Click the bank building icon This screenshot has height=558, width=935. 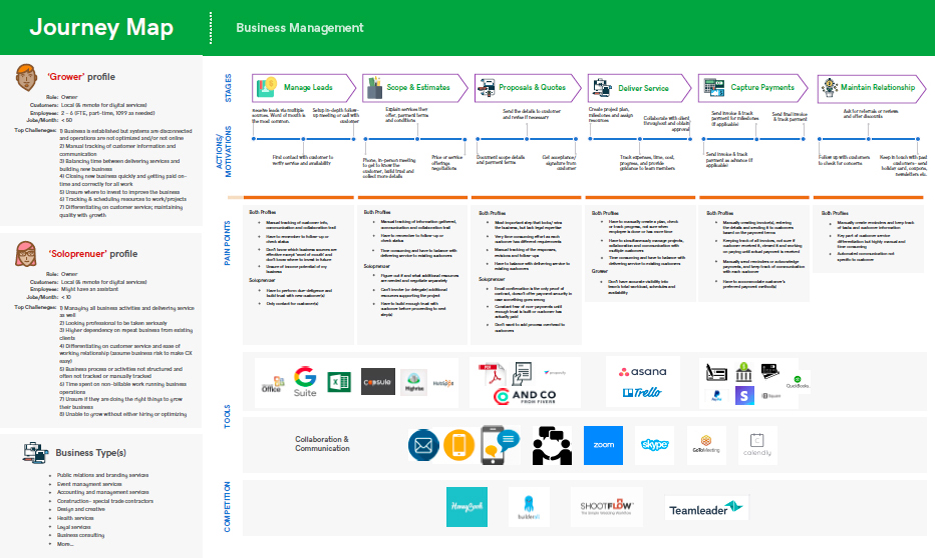tap(744, 372)
